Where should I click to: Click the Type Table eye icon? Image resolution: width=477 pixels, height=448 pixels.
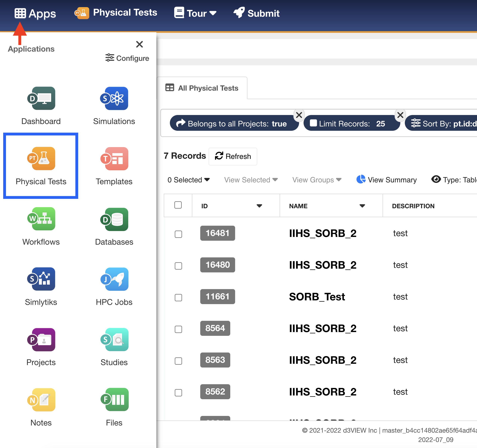click(x=436, y=179)
